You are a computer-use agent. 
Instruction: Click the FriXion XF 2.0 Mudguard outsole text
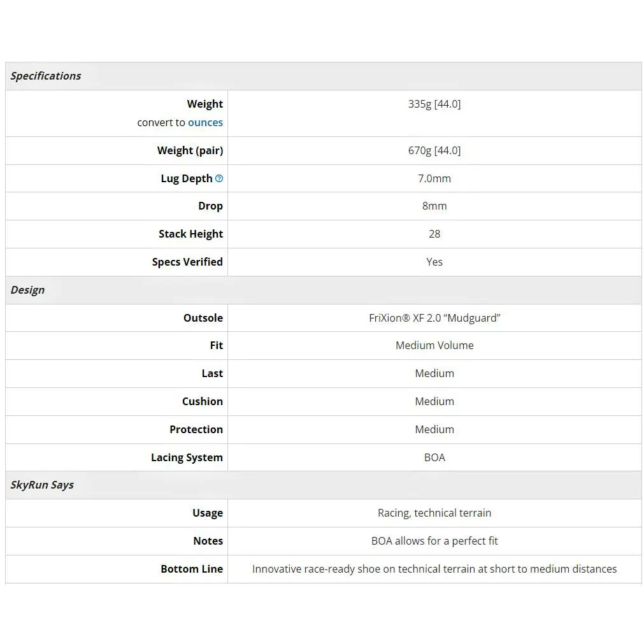[x=434, y=318]
